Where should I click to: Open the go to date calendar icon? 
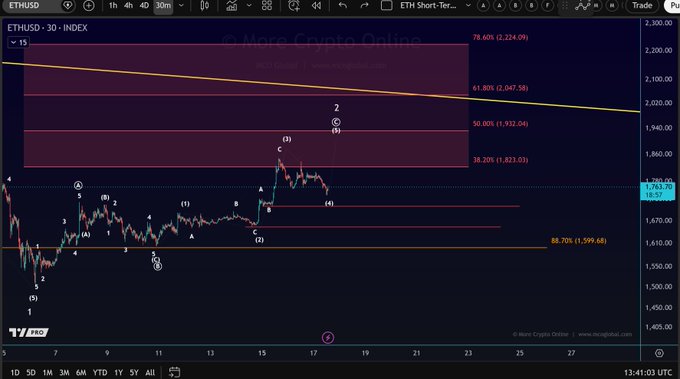click(x=174, y=372)
